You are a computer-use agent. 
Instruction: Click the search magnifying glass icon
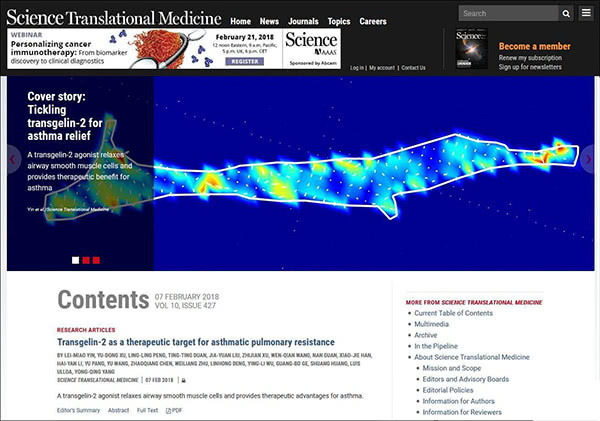tap(568, 14)
